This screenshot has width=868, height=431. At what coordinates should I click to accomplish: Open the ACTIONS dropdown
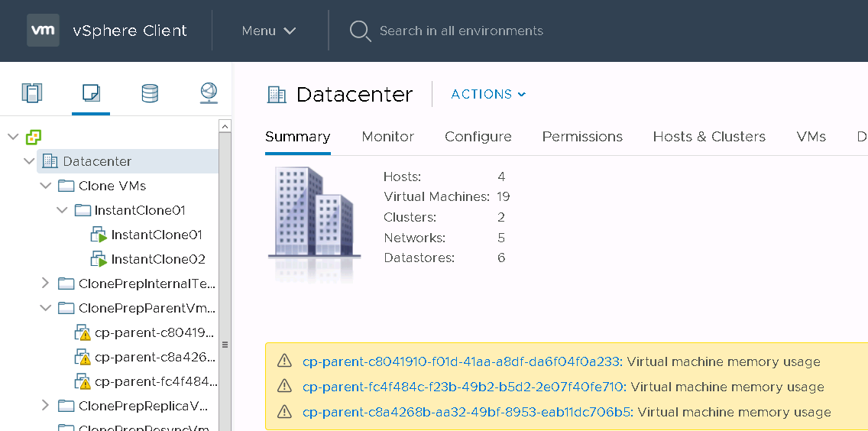pos(488,94)
